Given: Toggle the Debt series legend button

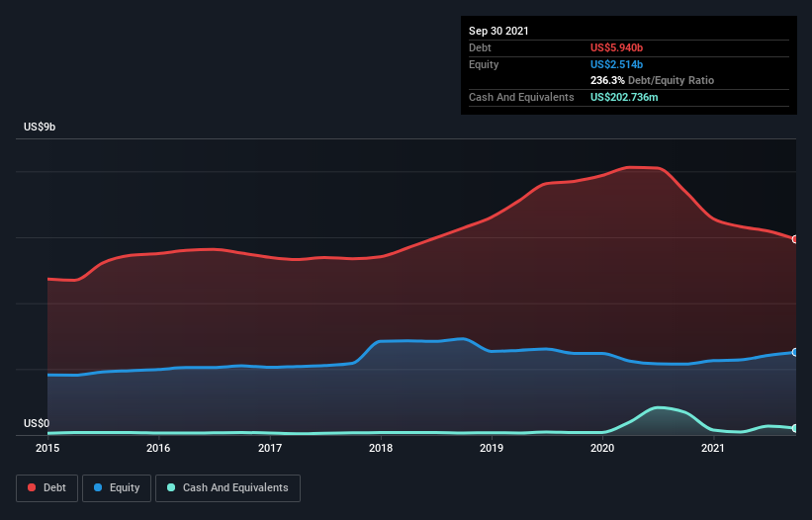Looking at the screenshot, I should [x=47, y=488].
